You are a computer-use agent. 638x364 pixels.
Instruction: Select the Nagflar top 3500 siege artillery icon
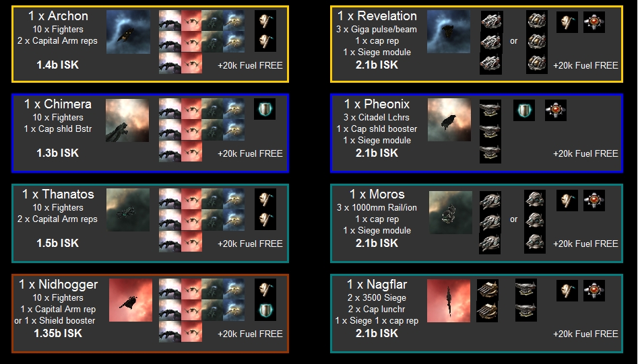[x=488, y=289]
